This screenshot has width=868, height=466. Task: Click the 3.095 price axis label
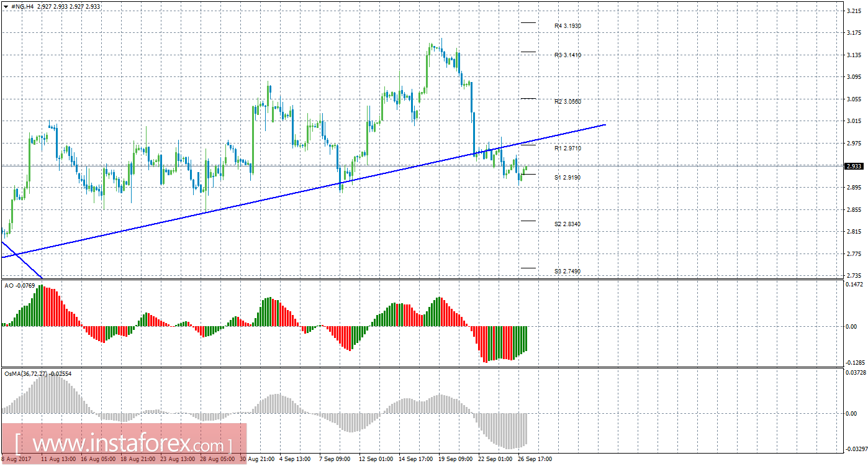point(854,77)
